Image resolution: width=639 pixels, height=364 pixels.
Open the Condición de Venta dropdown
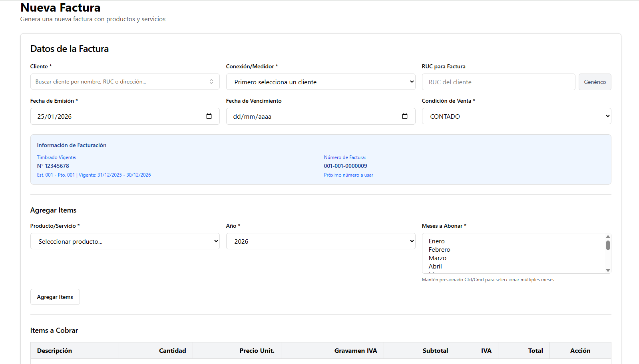click(x=516, y=116)
